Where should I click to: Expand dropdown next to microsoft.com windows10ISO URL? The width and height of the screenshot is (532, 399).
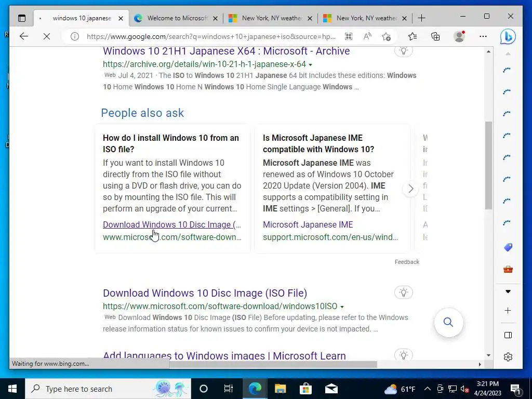342,307
